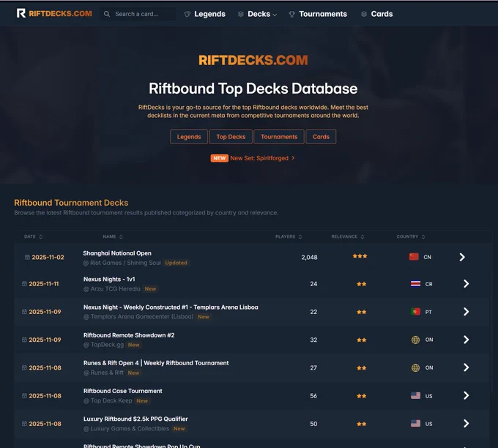Sort table by Date column
Screen dimensions: 498x448
click(33, 236)
